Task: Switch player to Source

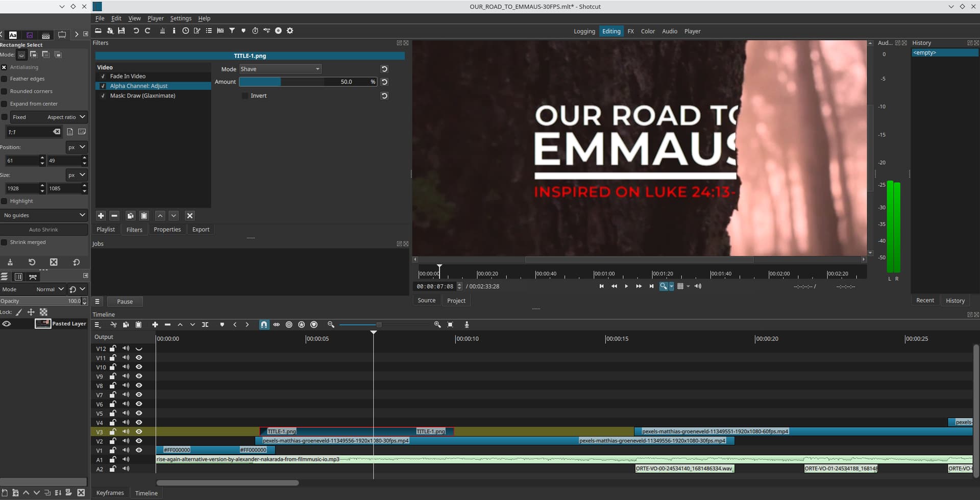Action: tap(427, 301)
